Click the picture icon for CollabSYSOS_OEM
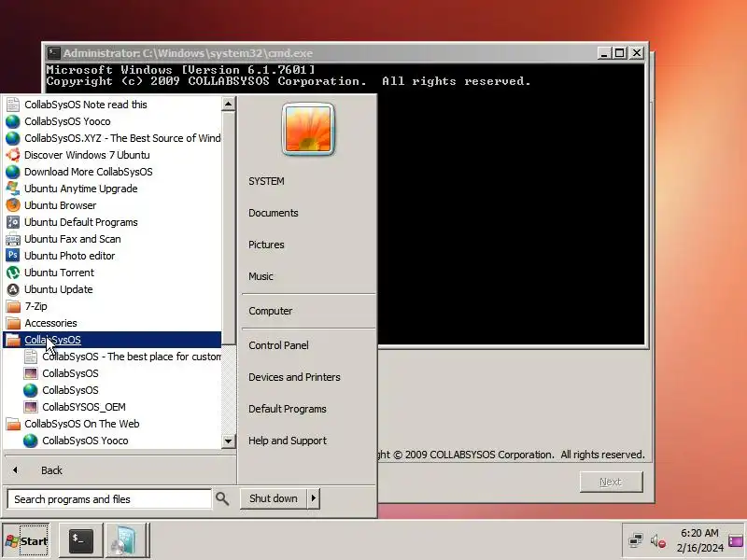The height and width of the screenshot is (560, 747). coord(31,407)
